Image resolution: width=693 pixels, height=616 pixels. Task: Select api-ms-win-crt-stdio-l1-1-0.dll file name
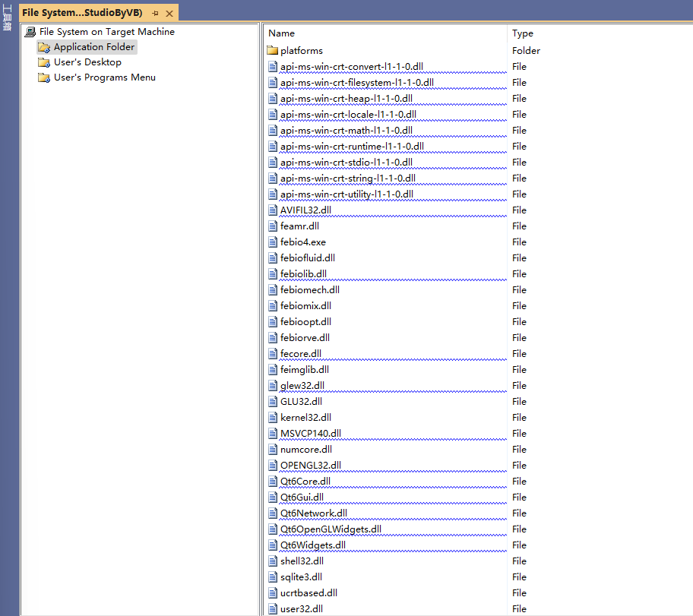click(x=346, y=163)
